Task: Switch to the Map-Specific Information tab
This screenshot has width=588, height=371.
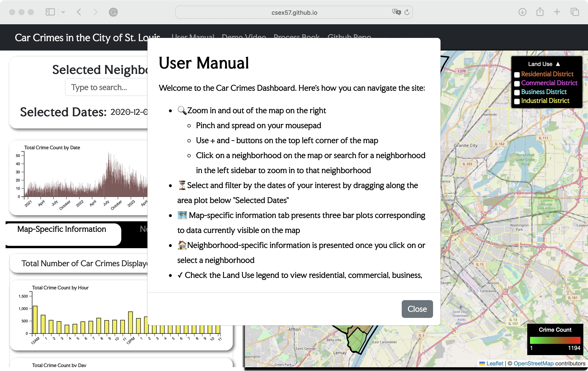Action: [61, 229]
